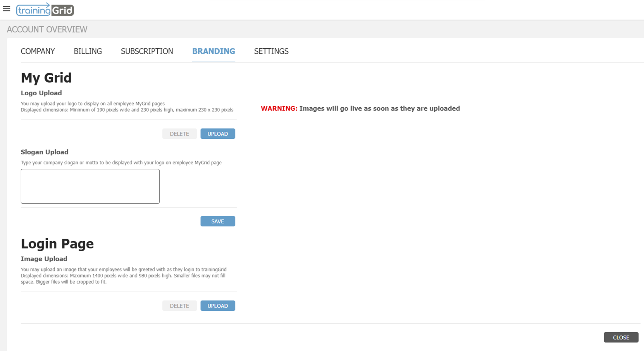
Task: Click UPLOAD for Login Page image
Action: pyautogui.click(x=218, y=306)
